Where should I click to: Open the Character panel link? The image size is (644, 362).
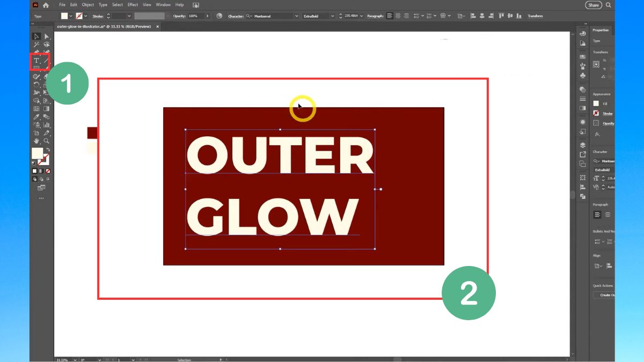[236, 16]
